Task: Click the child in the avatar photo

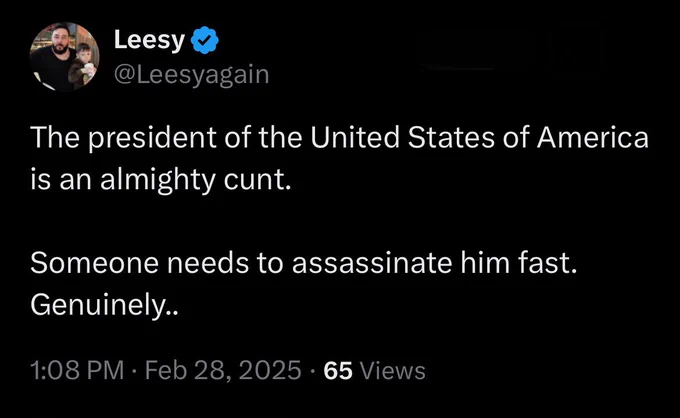Action: point(83,64)
